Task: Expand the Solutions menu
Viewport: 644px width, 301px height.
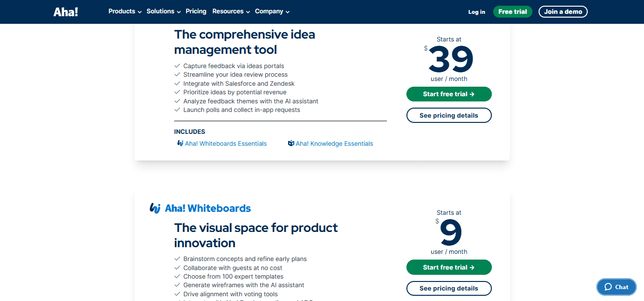Action: pyautogui.click(x=164, y=11)
